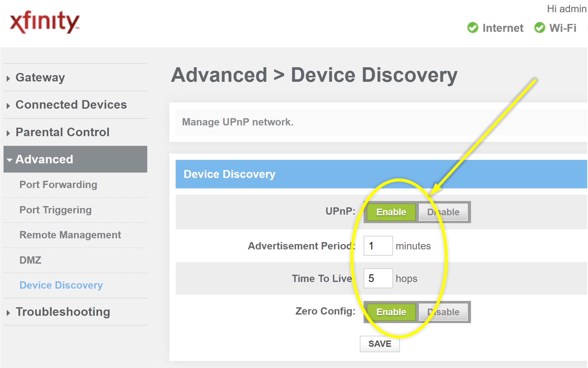
Task: Click the Wi-Fi status label
Action: 563,28
